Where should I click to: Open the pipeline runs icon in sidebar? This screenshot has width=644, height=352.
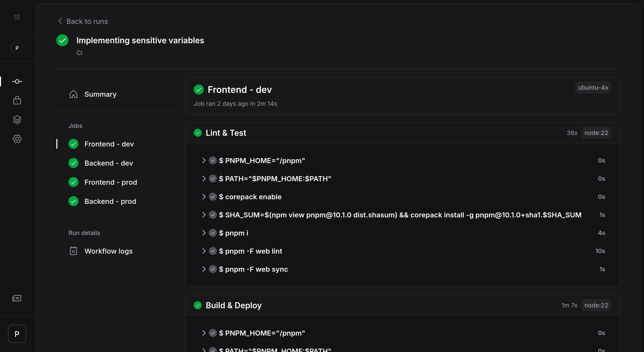[x=17, y=81]
